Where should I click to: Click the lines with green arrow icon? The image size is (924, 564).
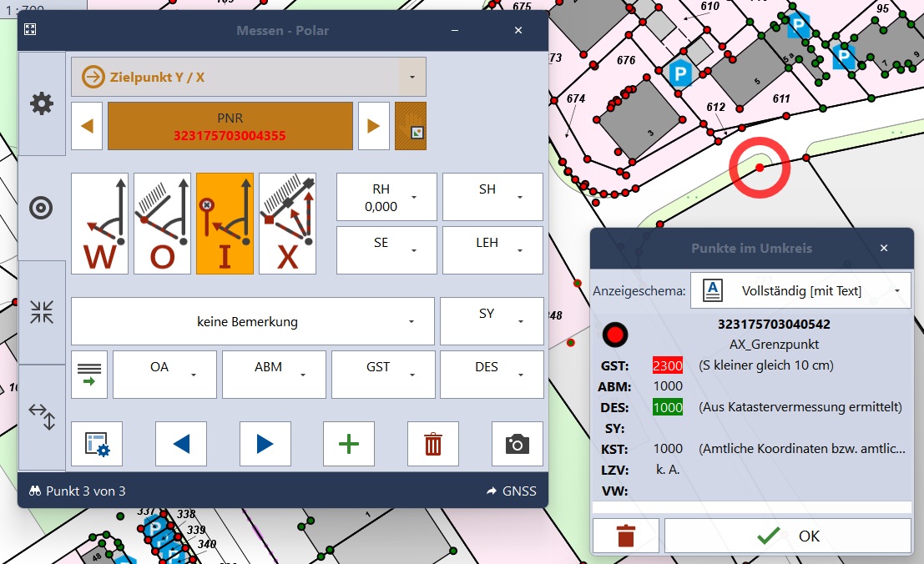(x=88, y=375)
